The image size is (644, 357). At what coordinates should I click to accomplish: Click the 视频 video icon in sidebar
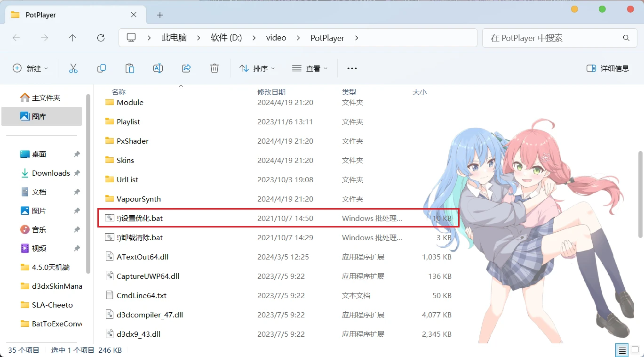tap(25, 248)
